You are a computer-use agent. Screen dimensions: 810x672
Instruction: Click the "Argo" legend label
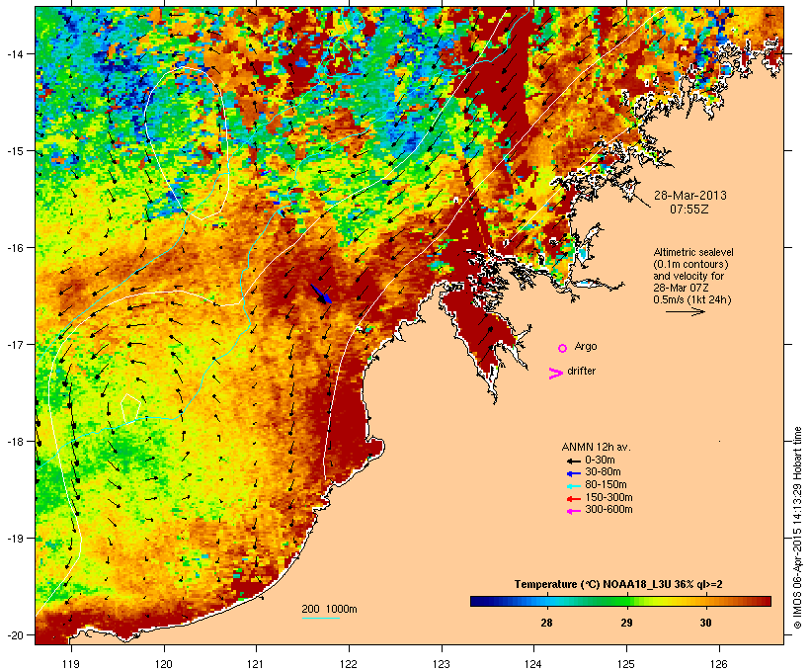point(586,346)
